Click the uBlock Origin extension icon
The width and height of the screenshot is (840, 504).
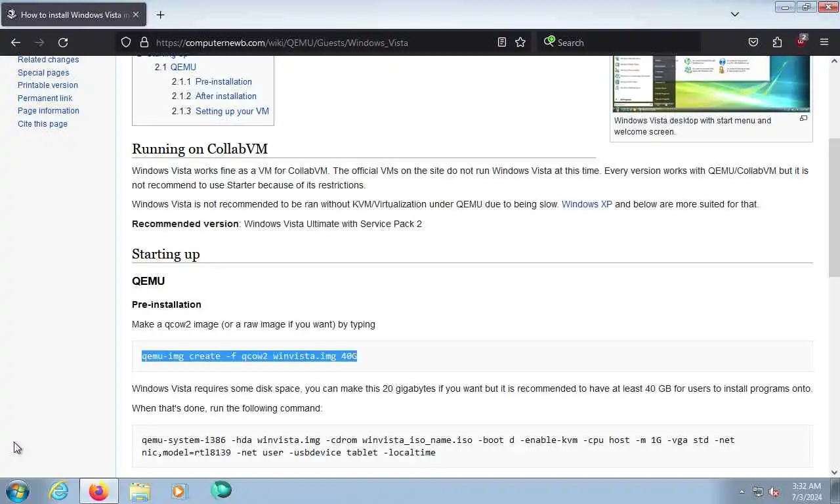click(x=801, y=41)
